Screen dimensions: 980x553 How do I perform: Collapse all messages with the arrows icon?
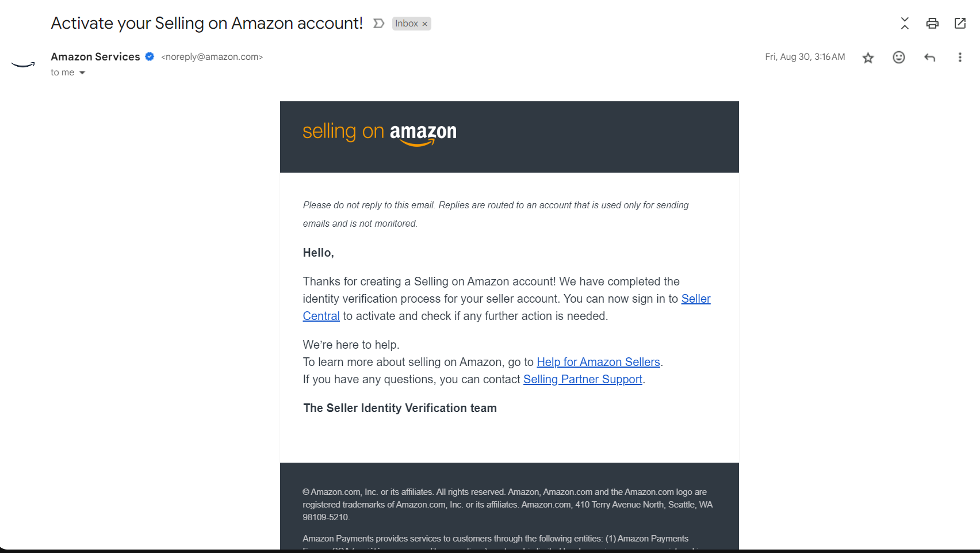point(905,23)
